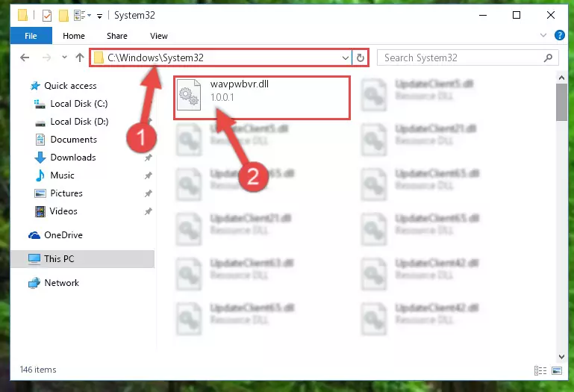
Task: Open Downloads in the sidebar
Action: (x=73, y=158)
